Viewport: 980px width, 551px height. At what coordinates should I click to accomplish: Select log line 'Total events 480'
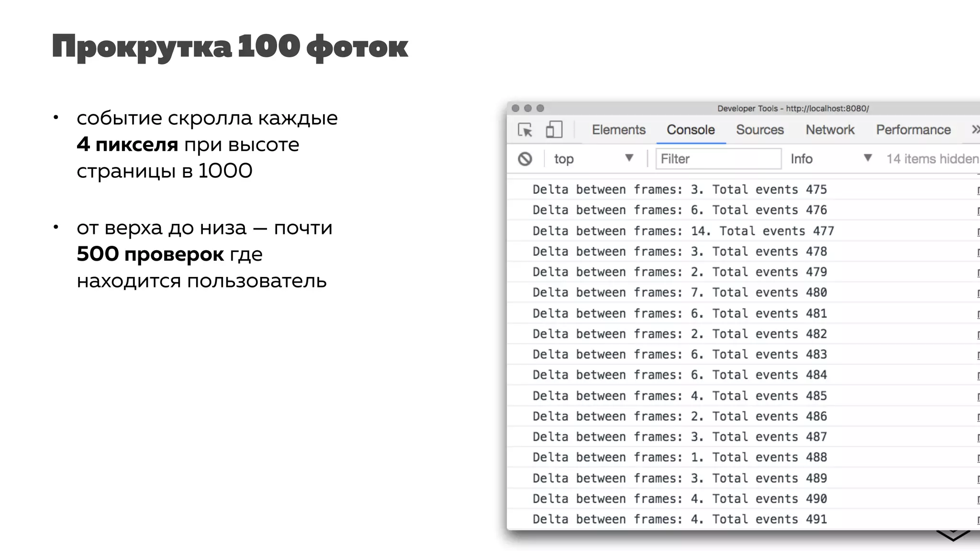coord(743,292)
